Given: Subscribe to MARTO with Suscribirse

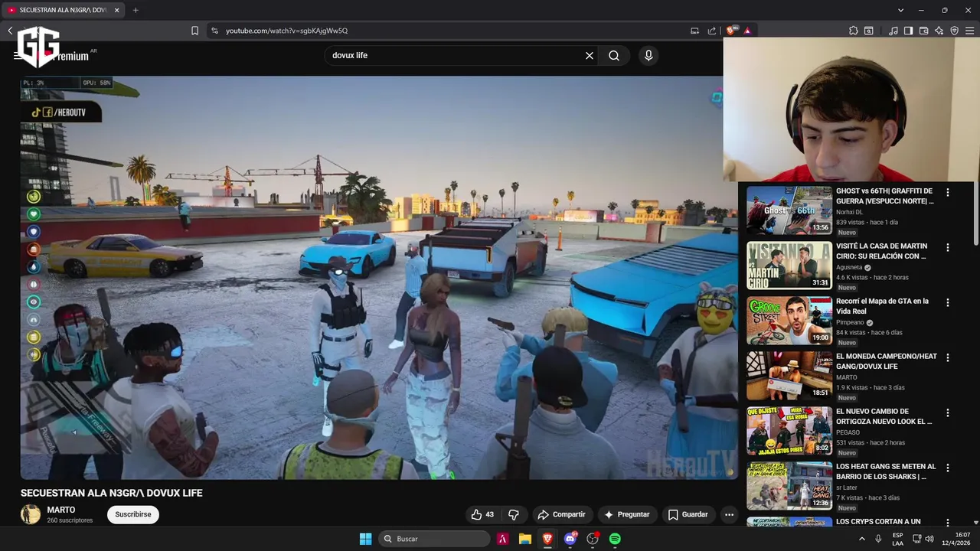Looking at the screenshot, I should pos(133,514).
